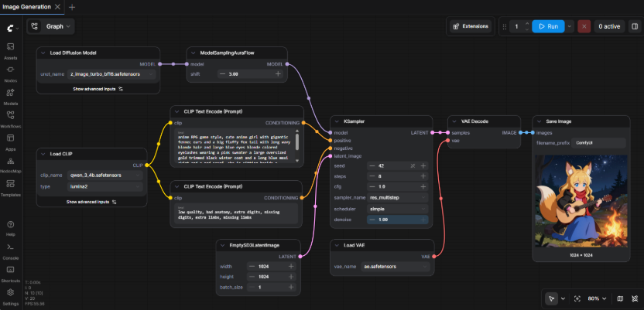The image size is (644, 310).
Task: Add a new workflow tab
Action: tap(72, 7)
